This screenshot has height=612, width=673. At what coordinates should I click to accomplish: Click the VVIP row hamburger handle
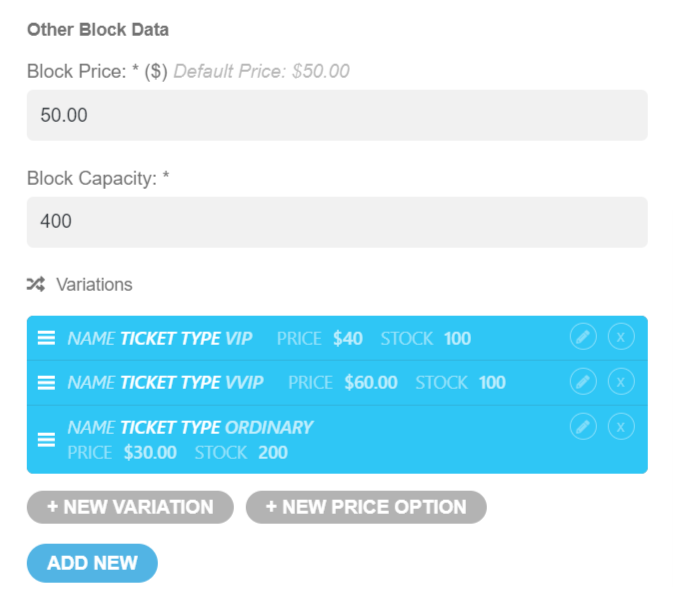click(46, 382)
